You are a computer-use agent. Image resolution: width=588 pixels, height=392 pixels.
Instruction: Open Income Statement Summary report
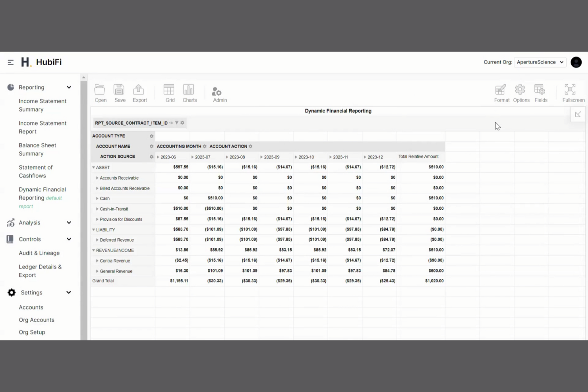click(43, 105)
